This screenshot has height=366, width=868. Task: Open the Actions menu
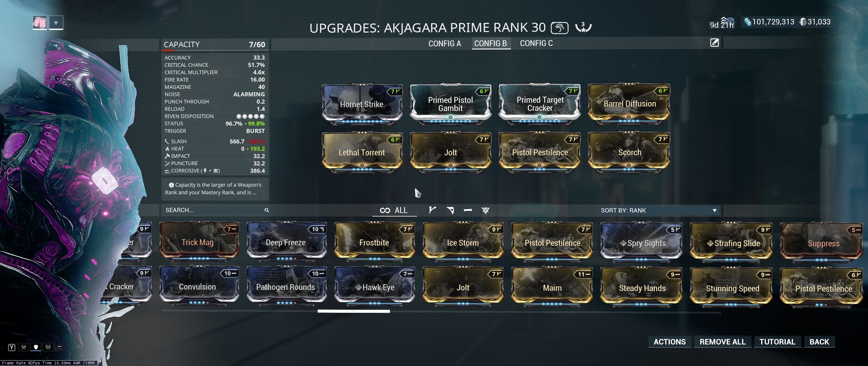(670, 342)
